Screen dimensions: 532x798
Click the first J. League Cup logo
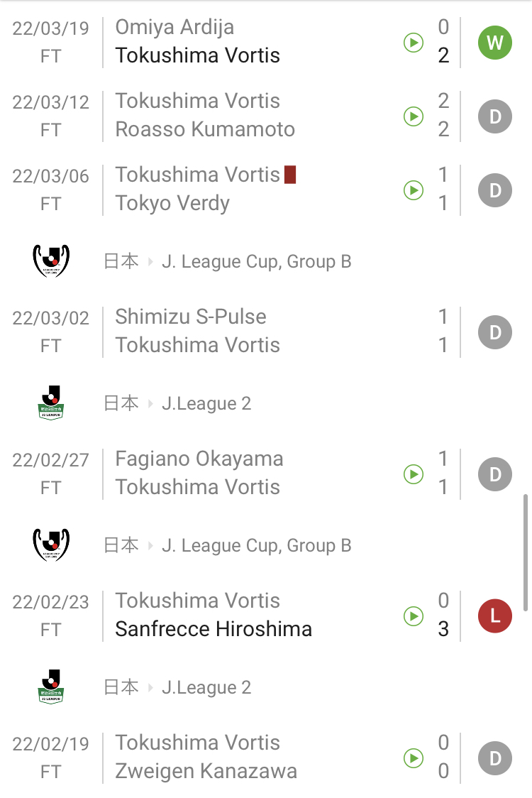(51, 261)
